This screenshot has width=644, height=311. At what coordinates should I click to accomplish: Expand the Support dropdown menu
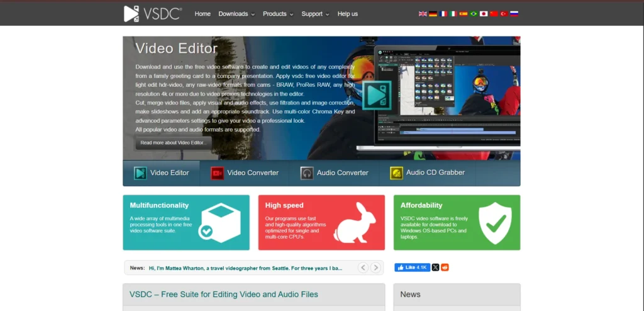315,14
